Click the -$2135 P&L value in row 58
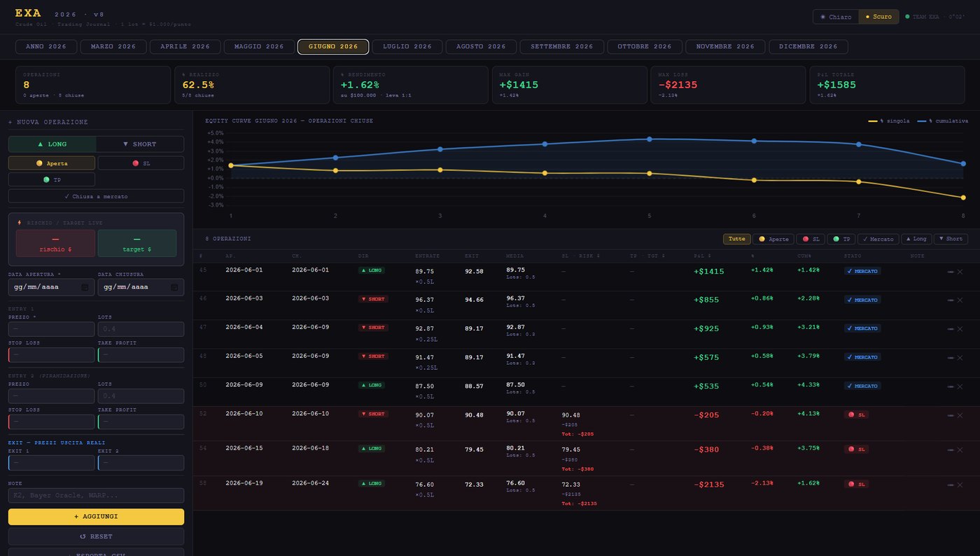980x556 pixels. click(709, 485)
